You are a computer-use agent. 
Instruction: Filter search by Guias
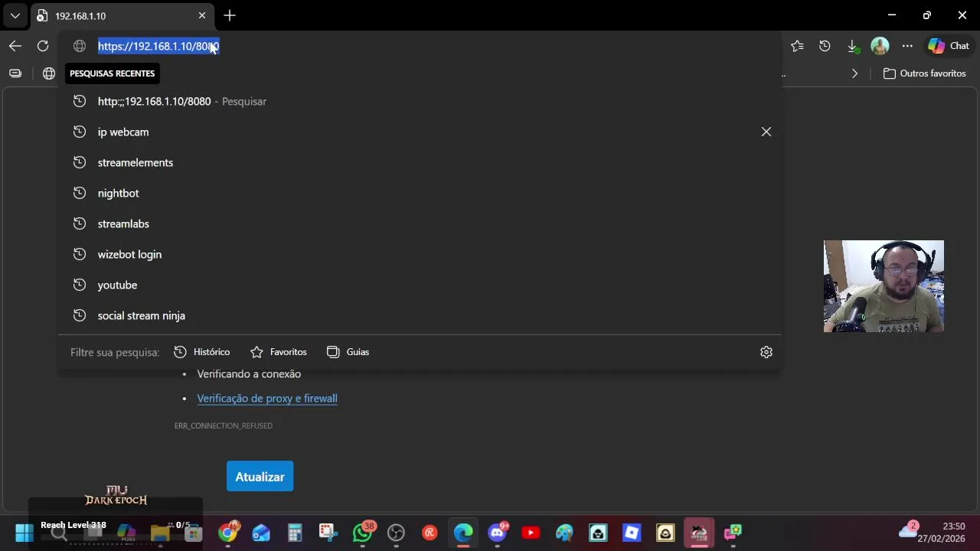click(348, 352)
